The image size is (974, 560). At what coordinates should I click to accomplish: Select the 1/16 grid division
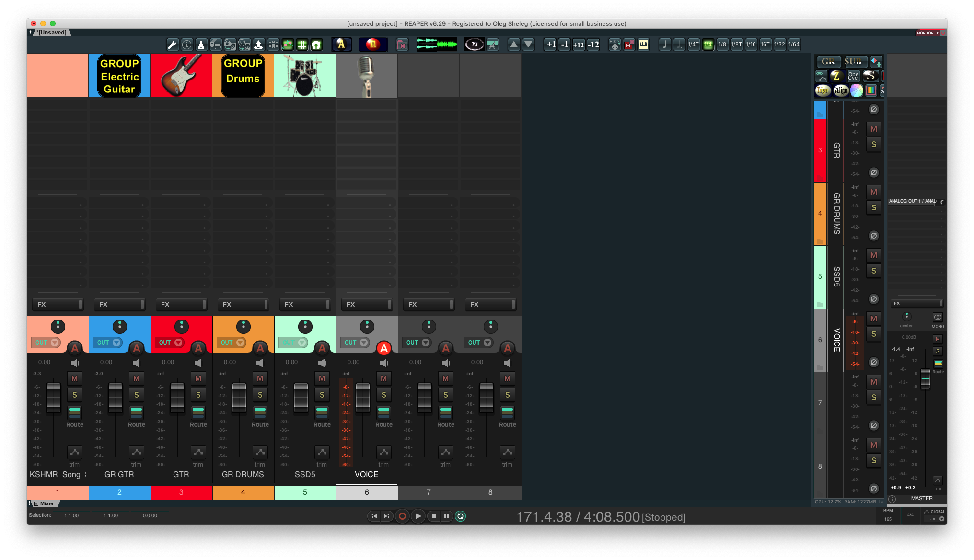751,45
